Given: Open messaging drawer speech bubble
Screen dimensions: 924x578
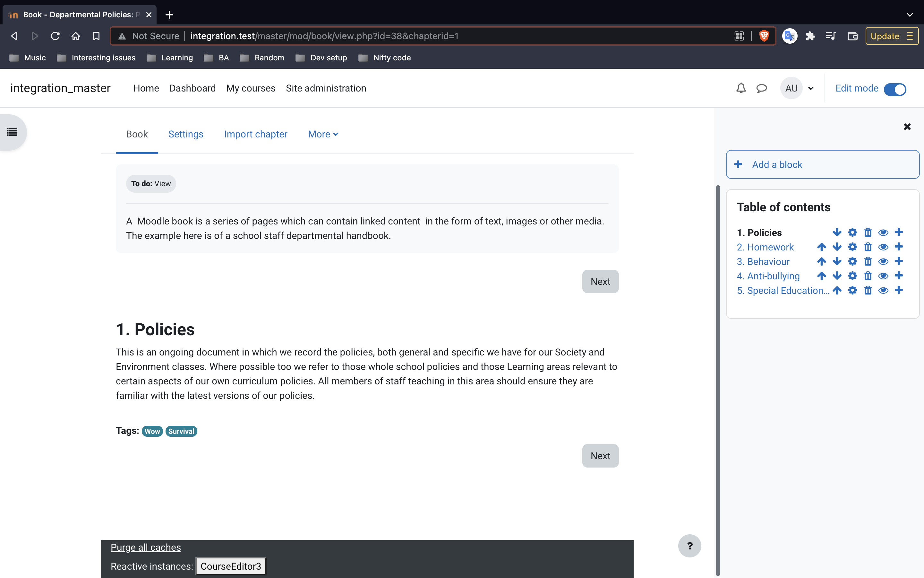Looking at the screenshot, I should click(761, 88).
